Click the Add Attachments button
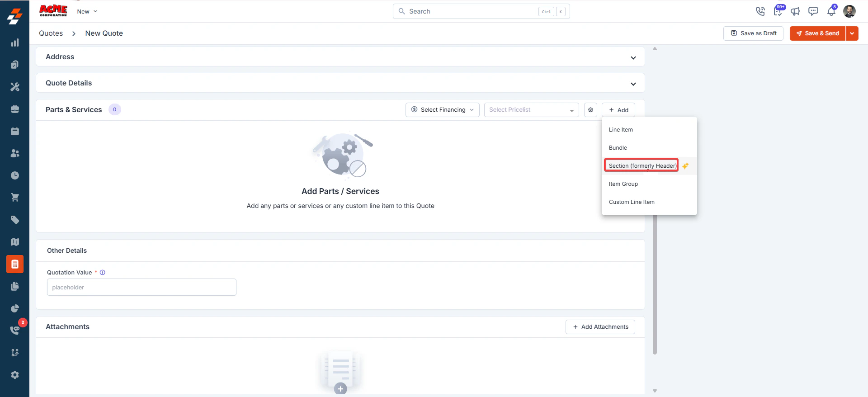Image resolution: width=868 pixels, height=397 pixels. point(600,327)
